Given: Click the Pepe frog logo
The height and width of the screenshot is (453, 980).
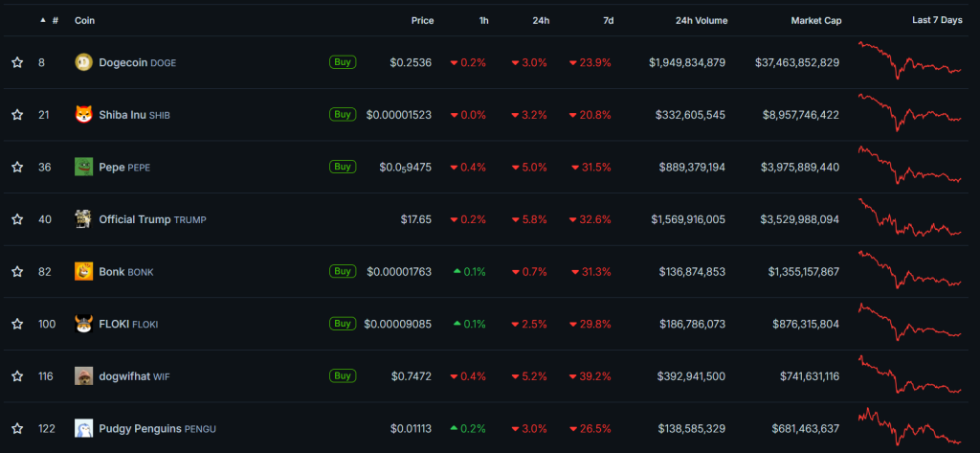Looking at the screenshot, I should point(84,167).
